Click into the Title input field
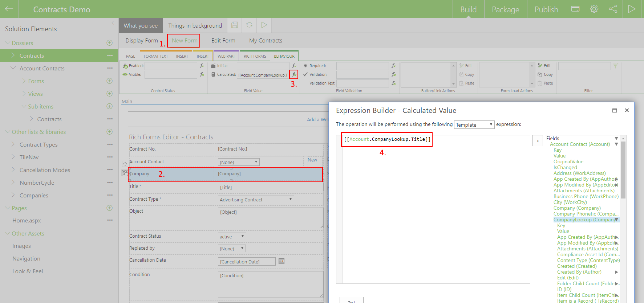Viewport: 644px width, 303px height. (x=270, y=187)
